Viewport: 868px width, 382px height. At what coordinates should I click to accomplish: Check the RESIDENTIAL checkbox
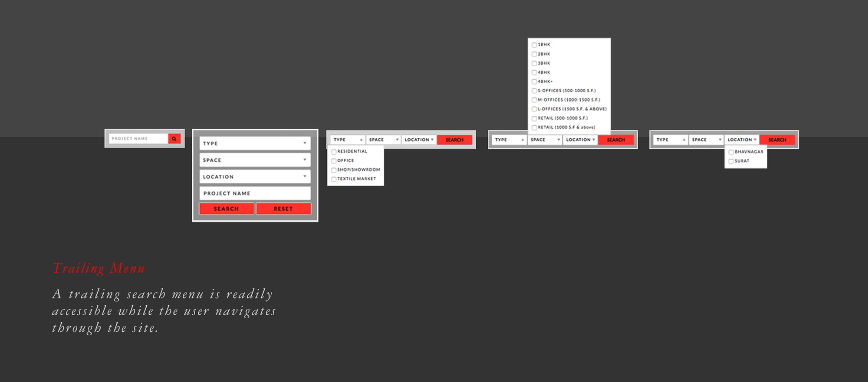(x=334, y=152)
